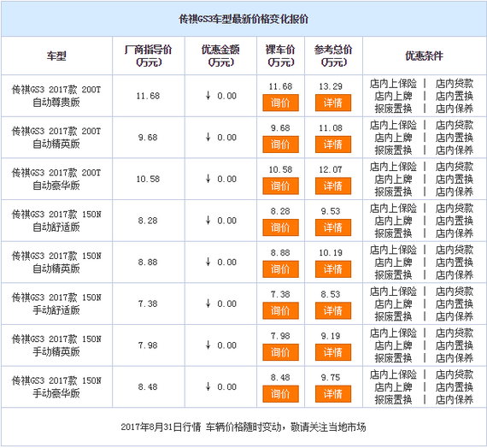Click 详情 button for 150N 手动精英版

pos(333,352)
